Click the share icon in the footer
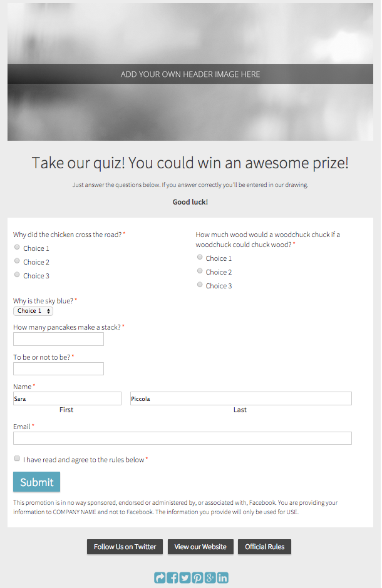 (160, 577)
